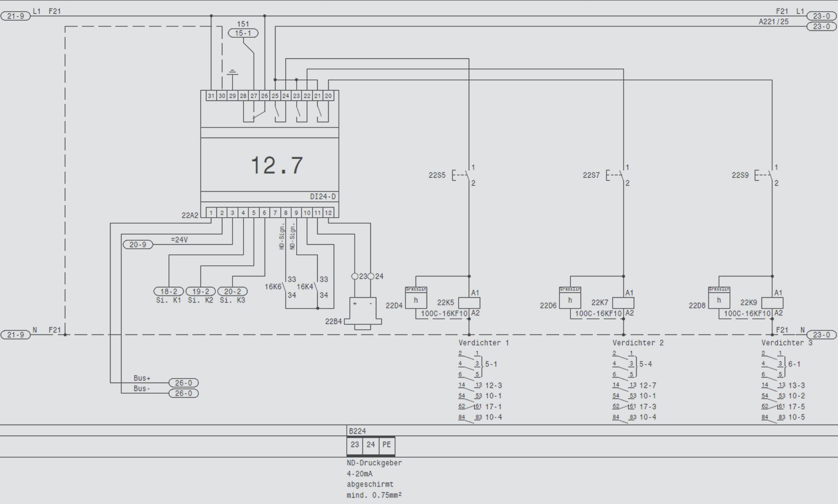Select the 22K9 contactor coil symbol
Screen dimensions: 838x504
point(772,303)
